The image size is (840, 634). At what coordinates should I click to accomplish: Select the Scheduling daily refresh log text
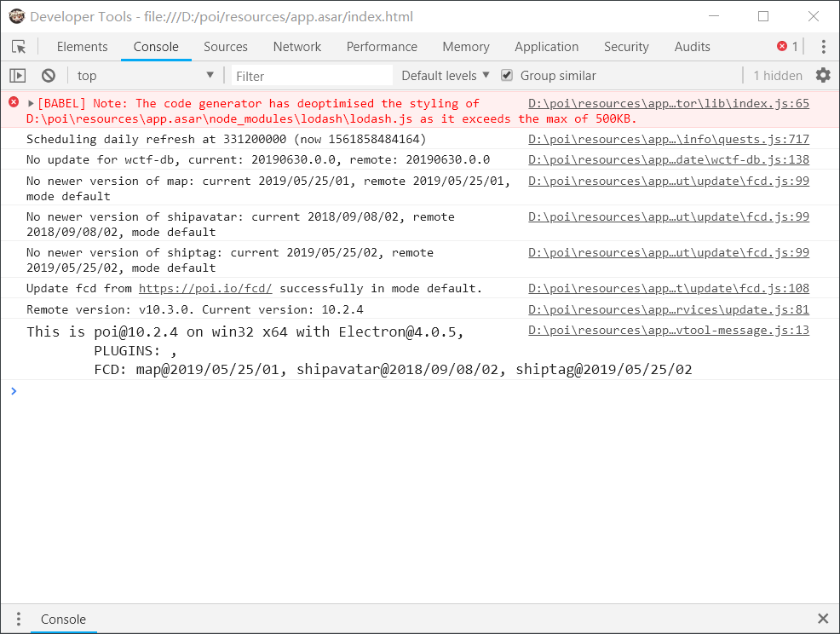pyautogui.click(x=226, y=140)
